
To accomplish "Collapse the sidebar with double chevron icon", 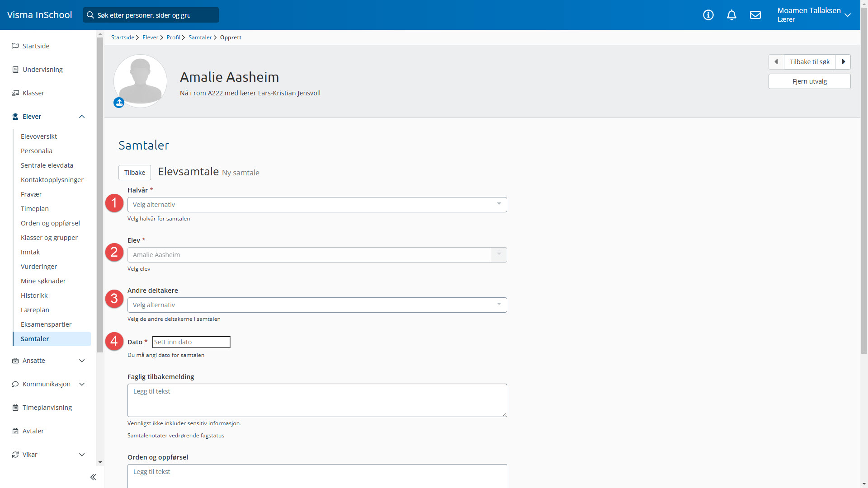I will (93, 477).
